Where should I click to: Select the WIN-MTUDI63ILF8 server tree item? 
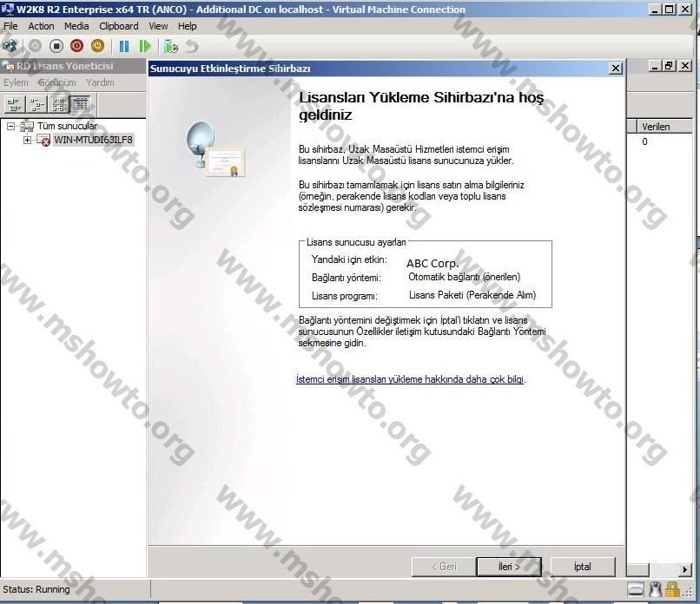[x=93, y=140]
